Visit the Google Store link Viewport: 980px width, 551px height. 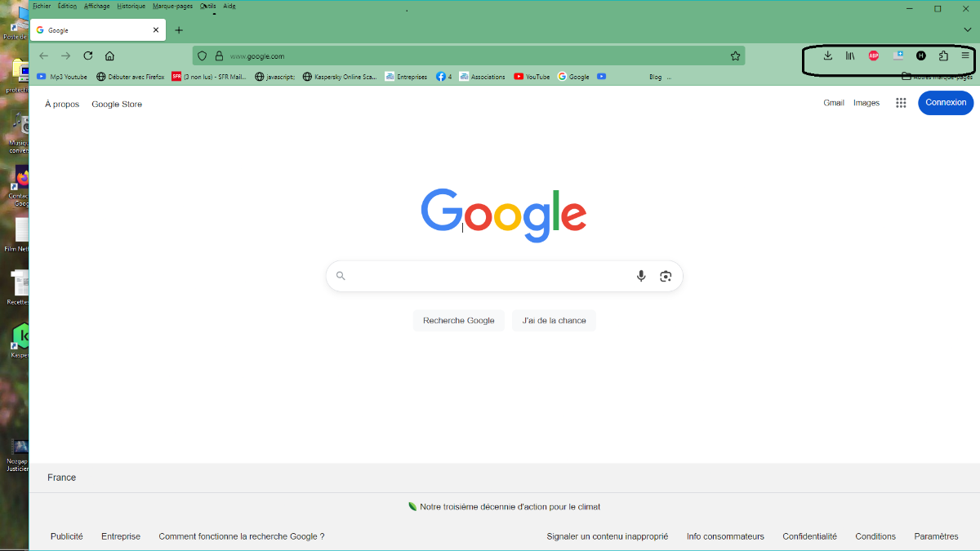coord(117,104)
